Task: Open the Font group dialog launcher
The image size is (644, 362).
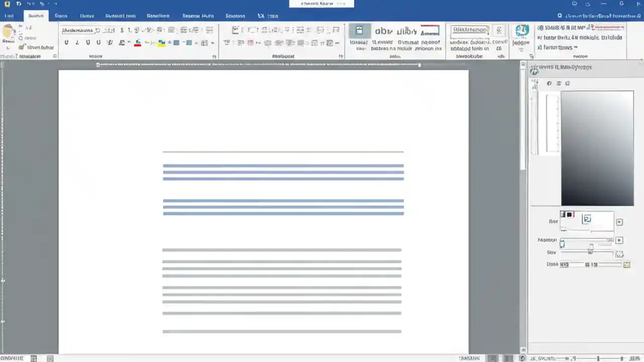Action: 214,56
